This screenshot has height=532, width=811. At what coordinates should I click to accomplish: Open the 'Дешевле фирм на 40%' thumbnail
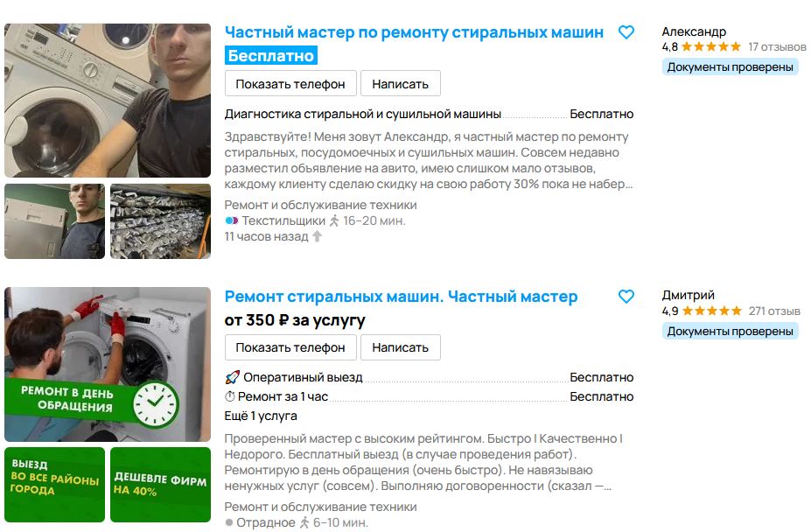[160, 485]
